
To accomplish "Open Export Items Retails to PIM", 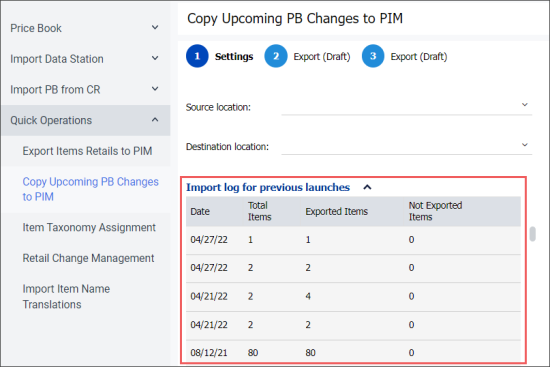I will pos(87,151).
